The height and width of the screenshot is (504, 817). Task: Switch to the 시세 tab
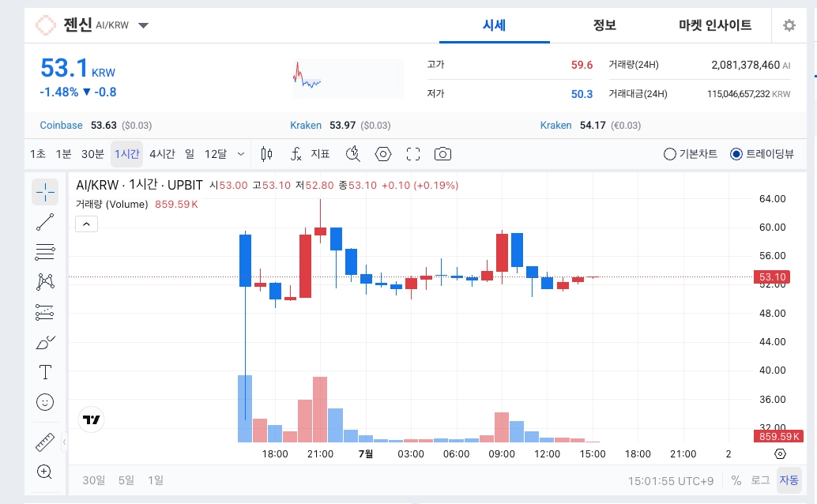click(495, 25)
